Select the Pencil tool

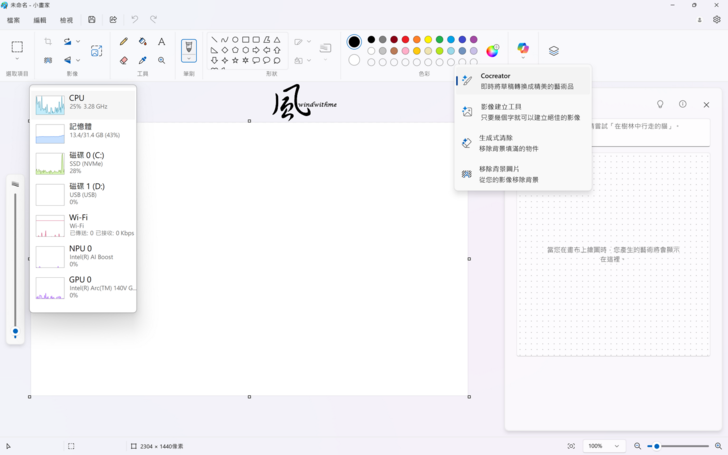coord(124,42)
